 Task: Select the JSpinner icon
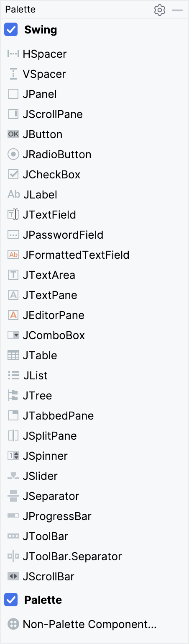tap(13, 456)
